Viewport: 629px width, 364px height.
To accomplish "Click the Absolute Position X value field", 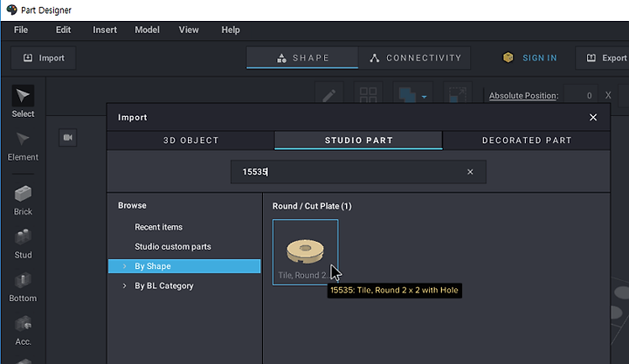I will tap(581, 95).
